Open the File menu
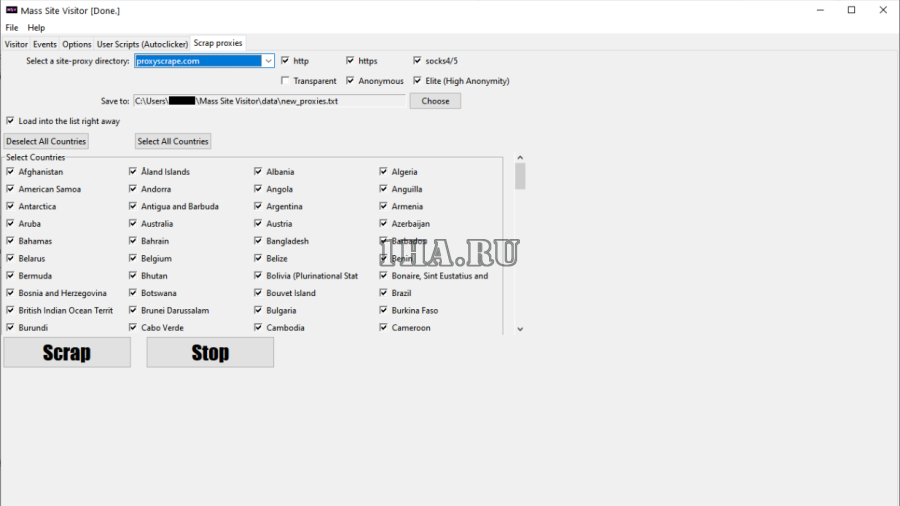The image size is (900, 506). [12, 28]
